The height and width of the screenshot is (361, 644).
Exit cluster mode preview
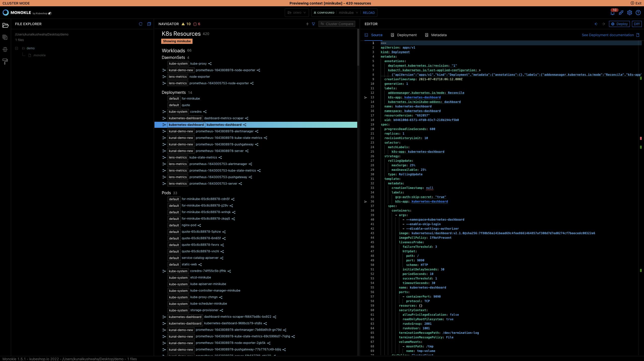click(636, 3)
